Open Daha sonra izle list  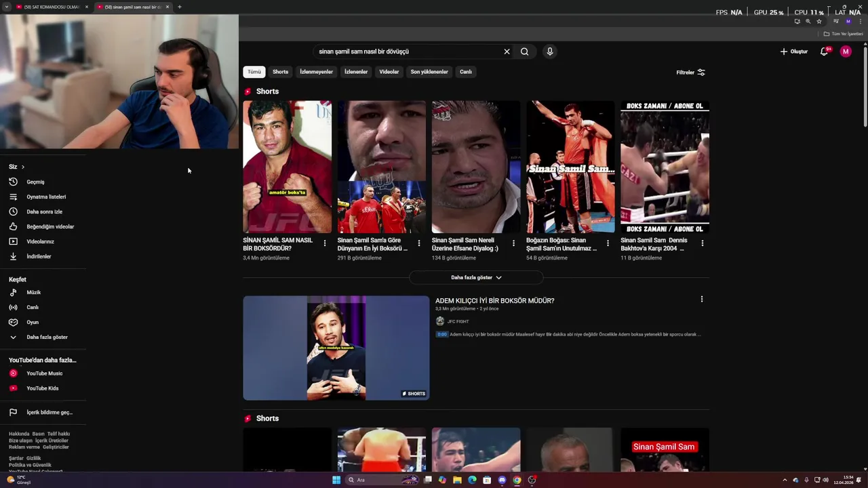tap(43, 211)
